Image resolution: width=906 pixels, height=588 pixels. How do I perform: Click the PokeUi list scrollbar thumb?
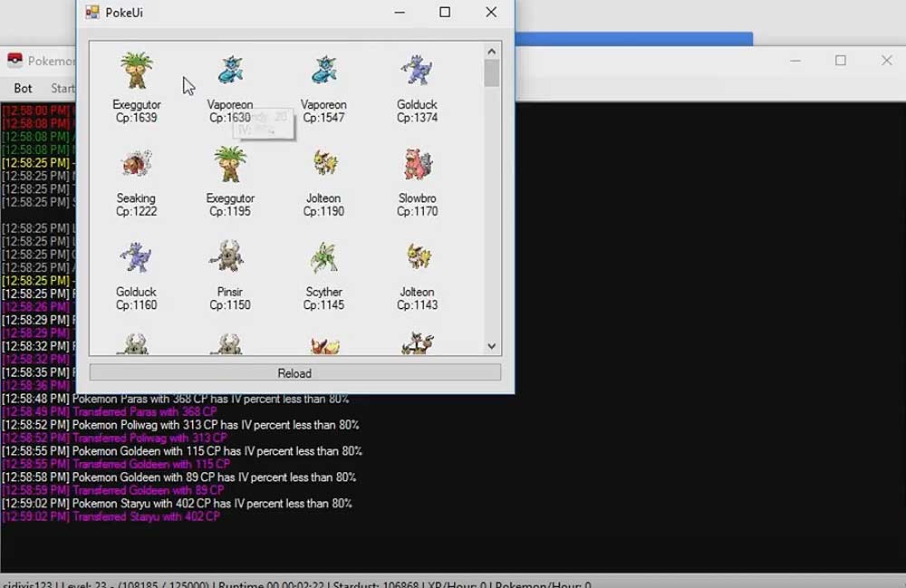pyautogui.click(x=492, y=74)
